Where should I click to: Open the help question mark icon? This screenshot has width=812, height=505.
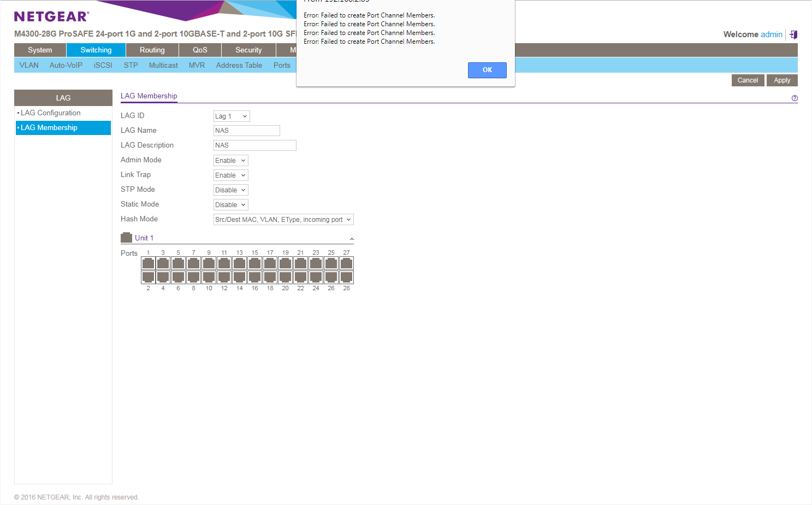pos(795,98)
